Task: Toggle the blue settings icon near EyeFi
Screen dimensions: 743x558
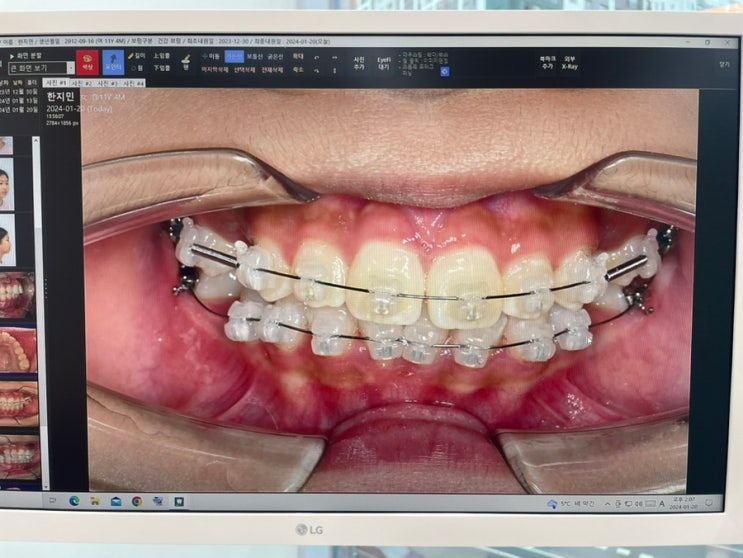Action: point(444,71)
